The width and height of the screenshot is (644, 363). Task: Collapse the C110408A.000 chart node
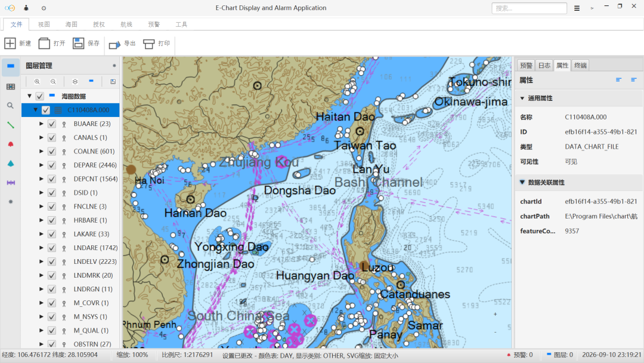36,110
